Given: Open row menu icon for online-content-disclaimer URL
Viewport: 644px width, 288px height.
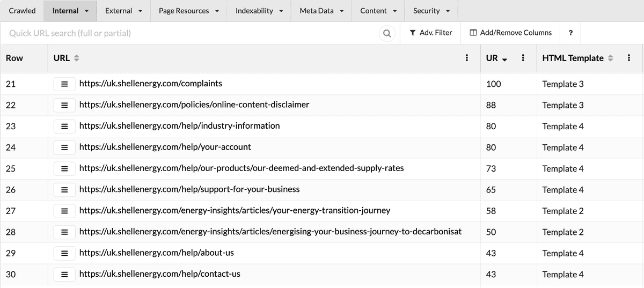Looking at the screenshot, I should coord(64,105).
